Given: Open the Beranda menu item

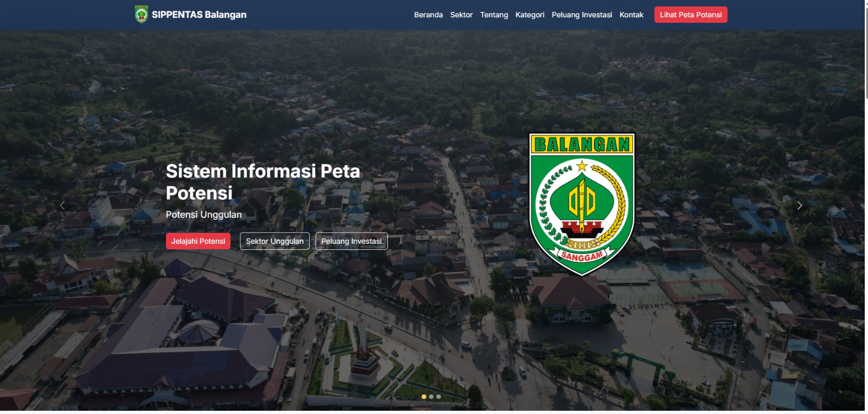Looking at the screenshot, I should 428,15.
